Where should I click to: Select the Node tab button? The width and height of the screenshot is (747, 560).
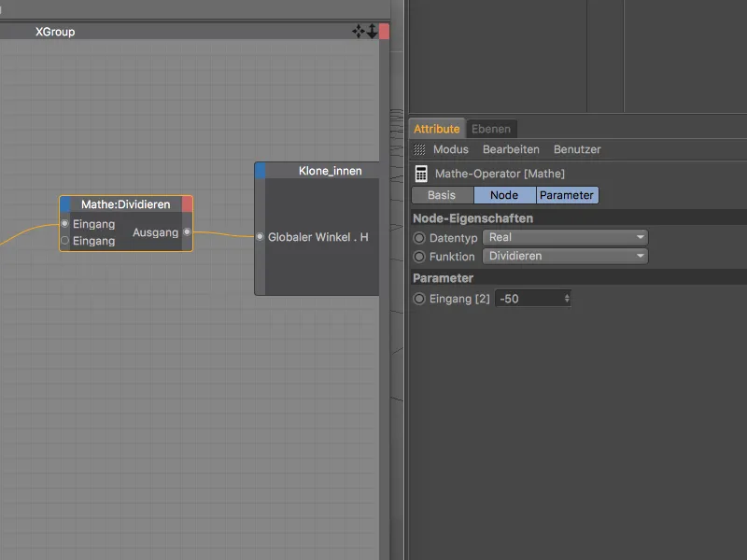coord(504,195)
